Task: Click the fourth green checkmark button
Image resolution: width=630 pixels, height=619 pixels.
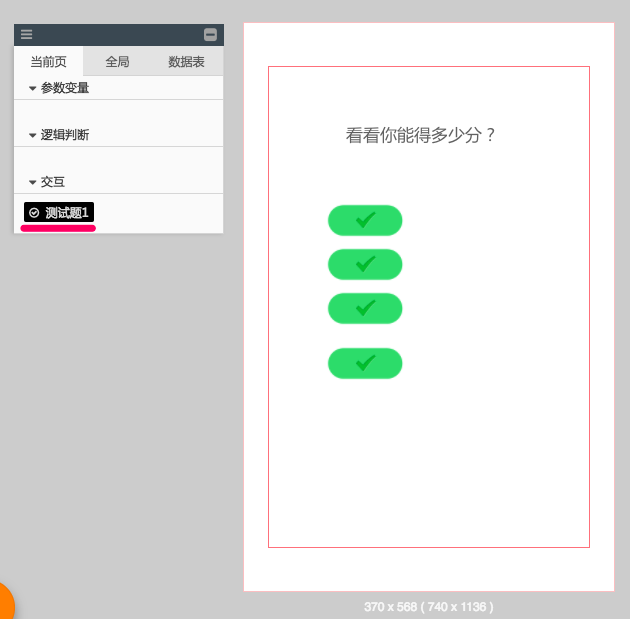Action: pyautogui.click(x=365, y=363)
